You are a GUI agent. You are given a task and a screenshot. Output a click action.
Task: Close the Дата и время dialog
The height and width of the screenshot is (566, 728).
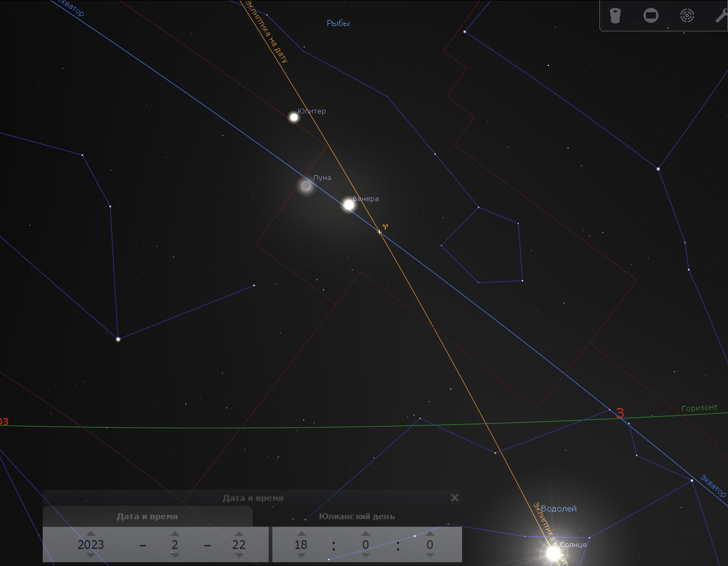(x=455, y=498)
